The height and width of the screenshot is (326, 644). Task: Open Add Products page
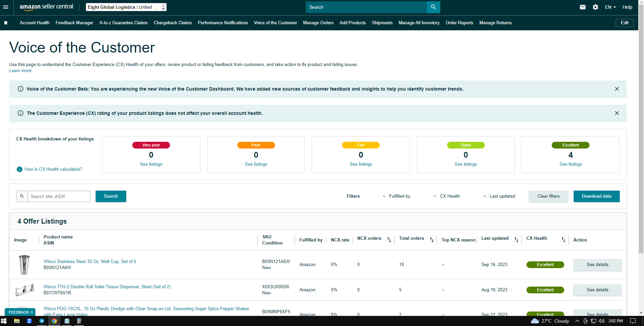(353, 23)
